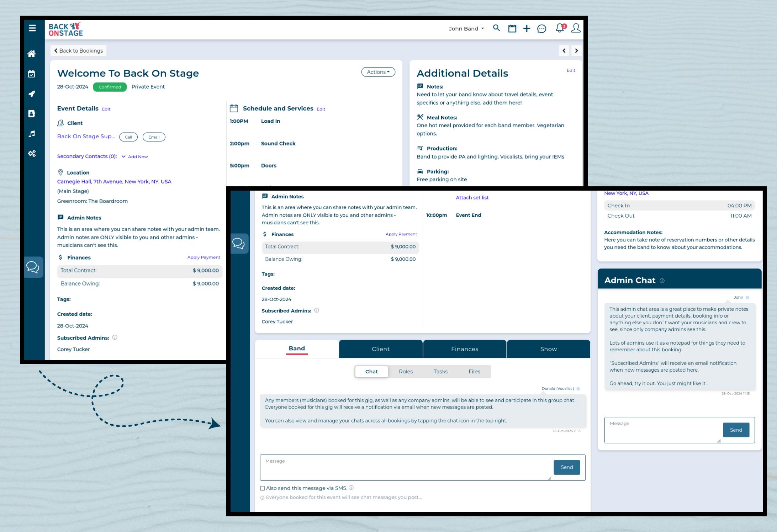Switch to the Band tab
Viewport: 777px width, 532px height.
click(x=297, y=349)
